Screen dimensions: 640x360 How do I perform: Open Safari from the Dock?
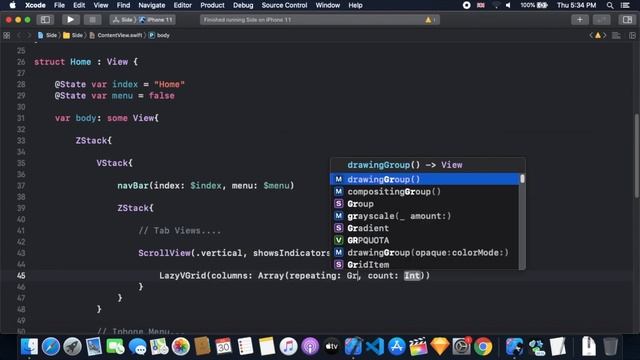pyautogui.click(x=51, y=347)
